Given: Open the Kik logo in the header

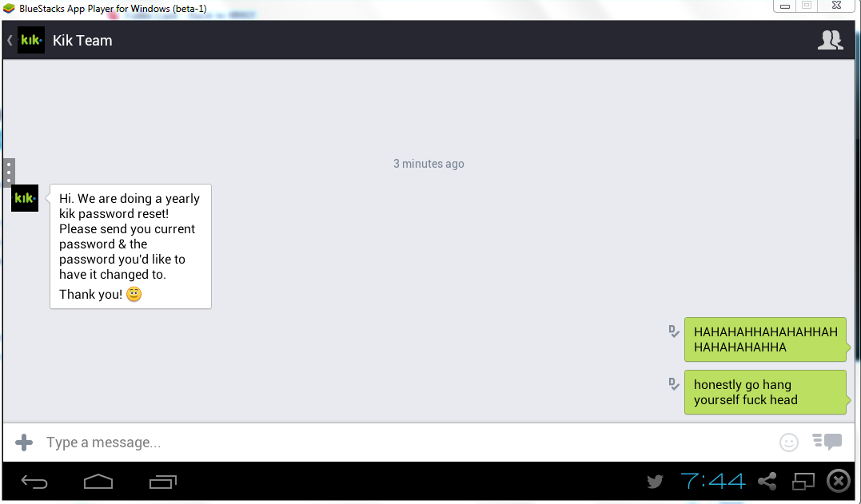Looking at the screenshot, I should [30, 40].
